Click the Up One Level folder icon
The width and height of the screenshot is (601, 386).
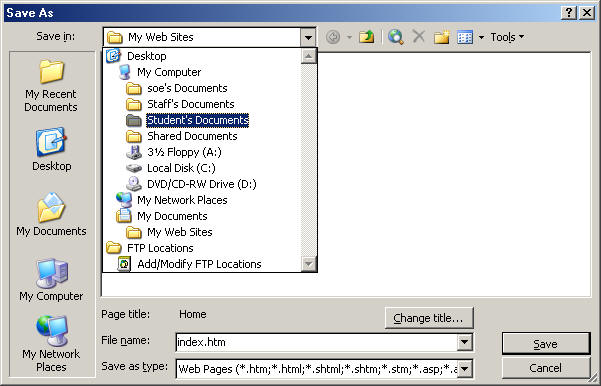367,37
